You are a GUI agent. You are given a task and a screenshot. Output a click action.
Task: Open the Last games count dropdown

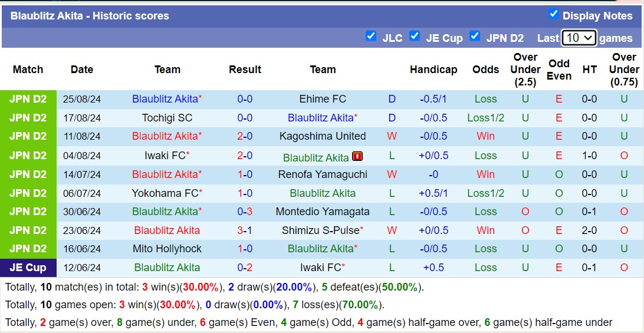click(x=579, y=38)
